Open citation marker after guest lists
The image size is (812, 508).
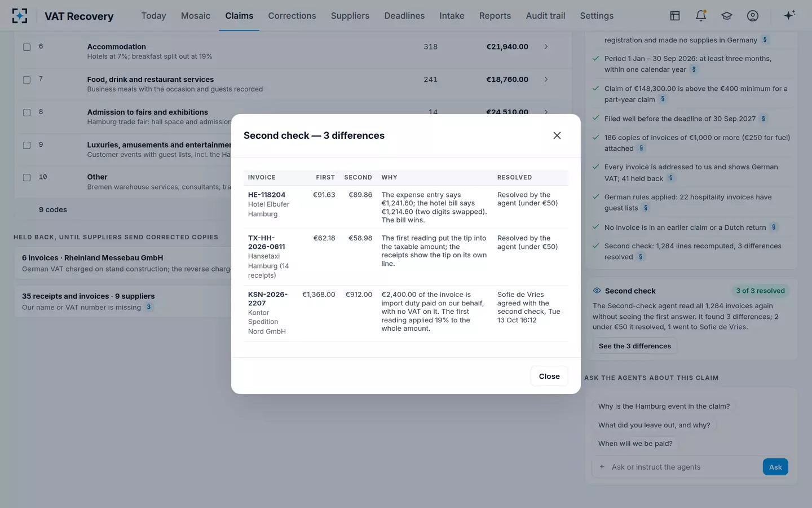tap(646, 208)
